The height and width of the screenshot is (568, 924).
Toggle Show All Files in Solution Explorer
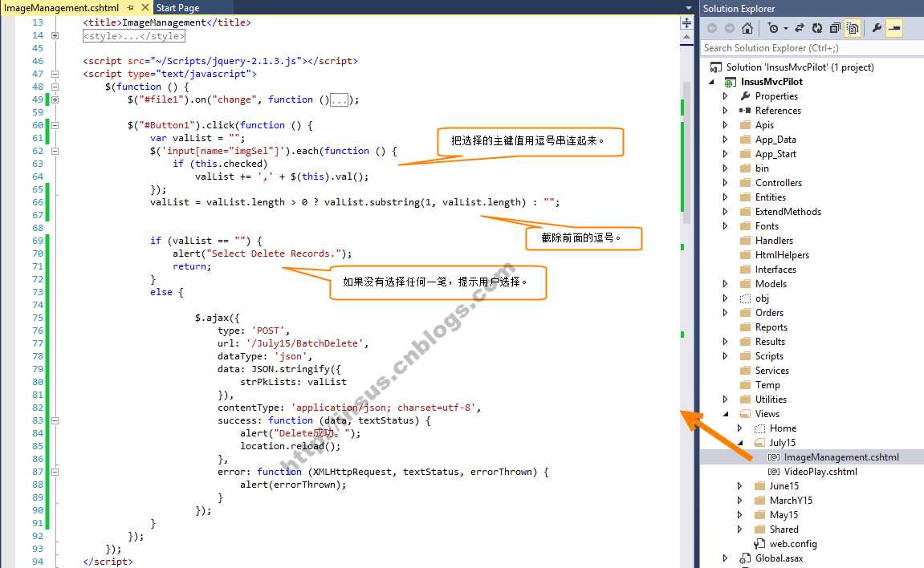click(852, 27)
